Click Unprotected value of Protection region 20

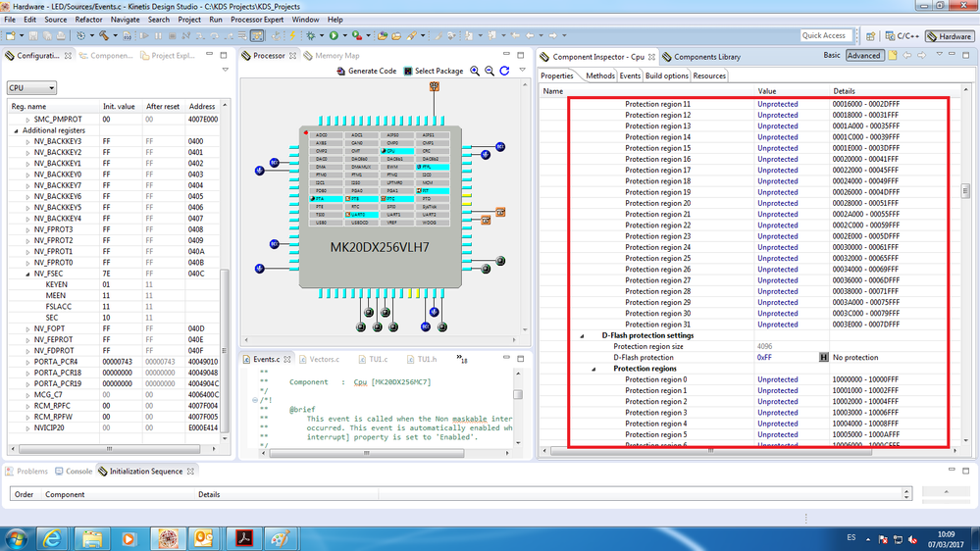tap(778, 203)
